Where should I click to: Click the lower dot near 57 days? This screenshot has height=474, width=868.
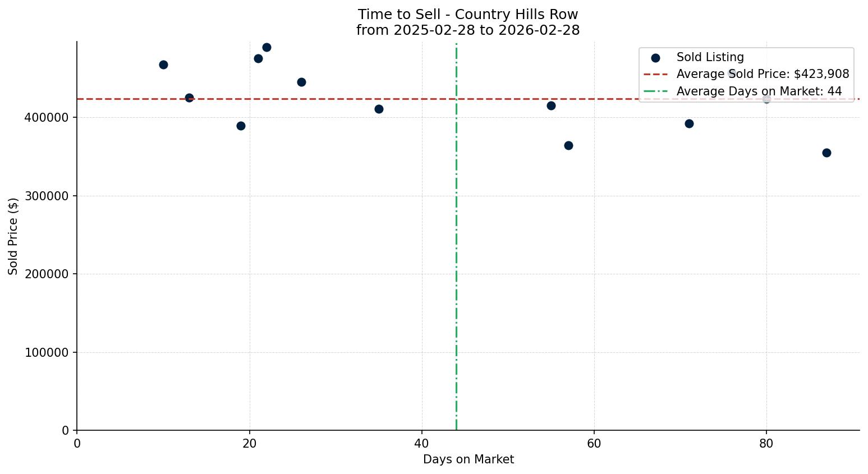click(568, 145)
